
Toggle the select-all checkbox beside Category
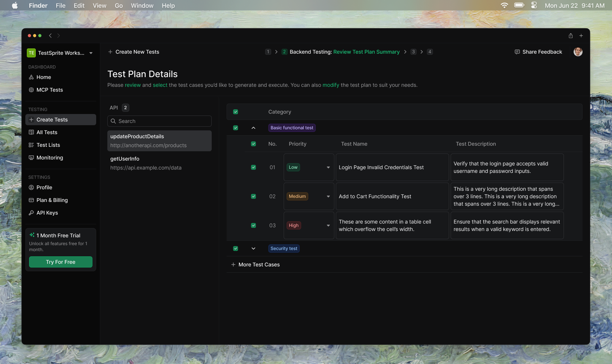[236, 112]
